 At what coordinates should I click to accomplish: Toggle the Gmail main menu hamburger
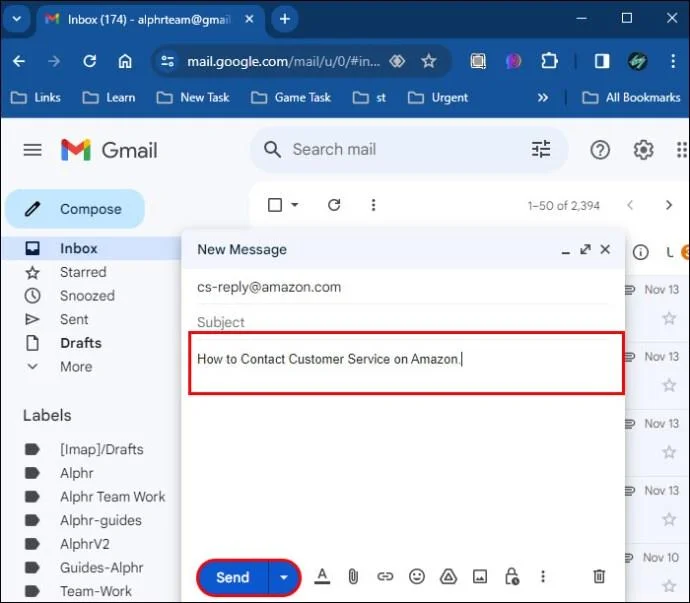tap(33, 150)
